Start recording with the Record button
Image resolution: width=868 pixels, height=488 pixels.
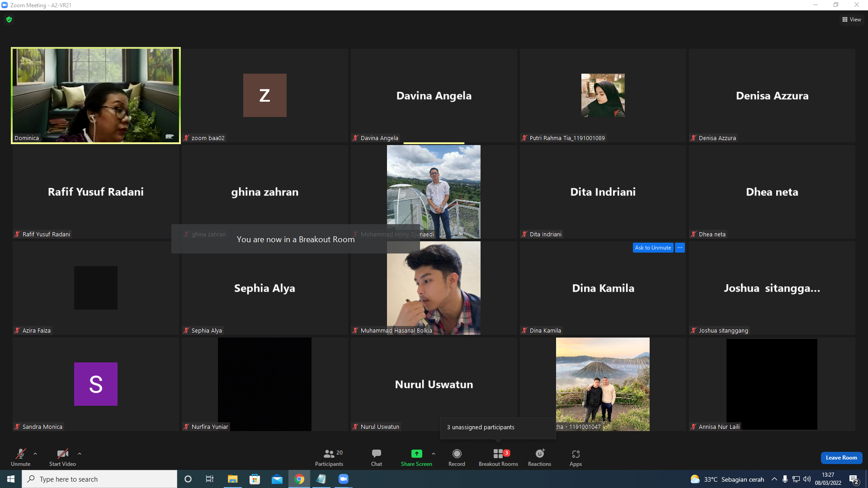pos(457,457)
